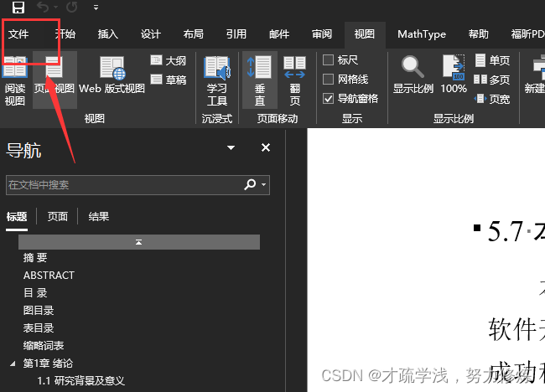Go to the 摘 要 heading
Image resolution: width=545 pixels, height=392 pixels.
tap(35, 258)
